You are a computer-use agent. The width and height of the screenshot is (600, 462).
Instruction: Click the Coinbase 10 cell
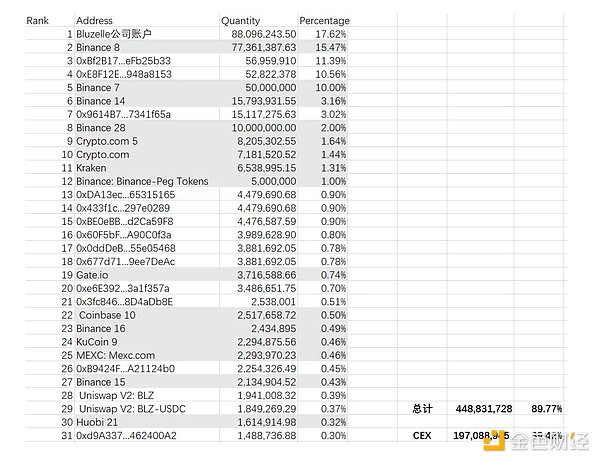107,314
